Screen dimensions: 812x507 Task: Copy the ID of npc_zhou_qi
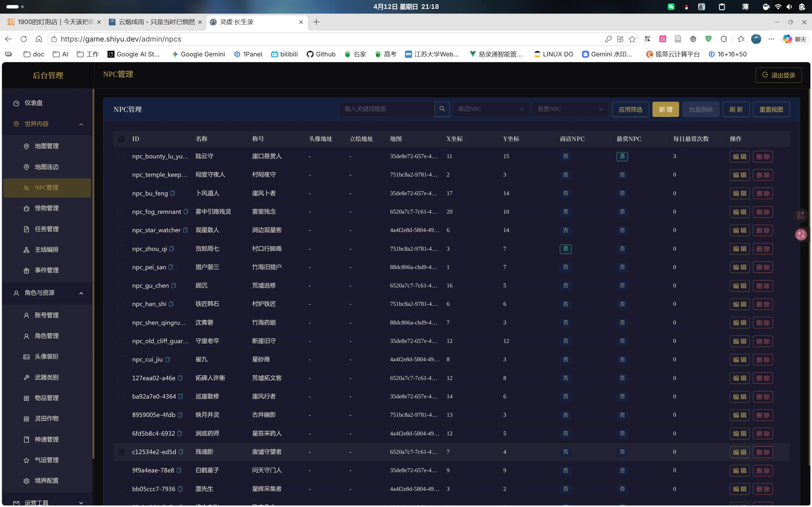coord(172,248)
